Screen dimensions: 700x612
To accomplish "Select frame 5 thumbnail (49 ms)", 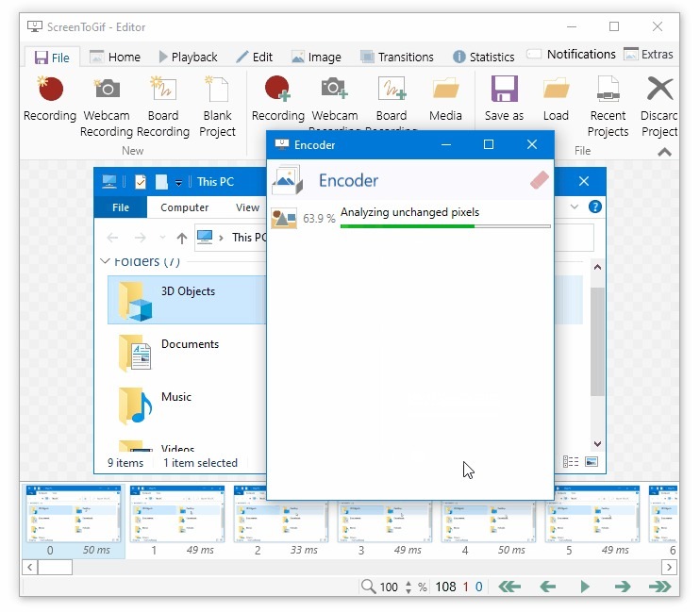I will click(x=592, y=521).
